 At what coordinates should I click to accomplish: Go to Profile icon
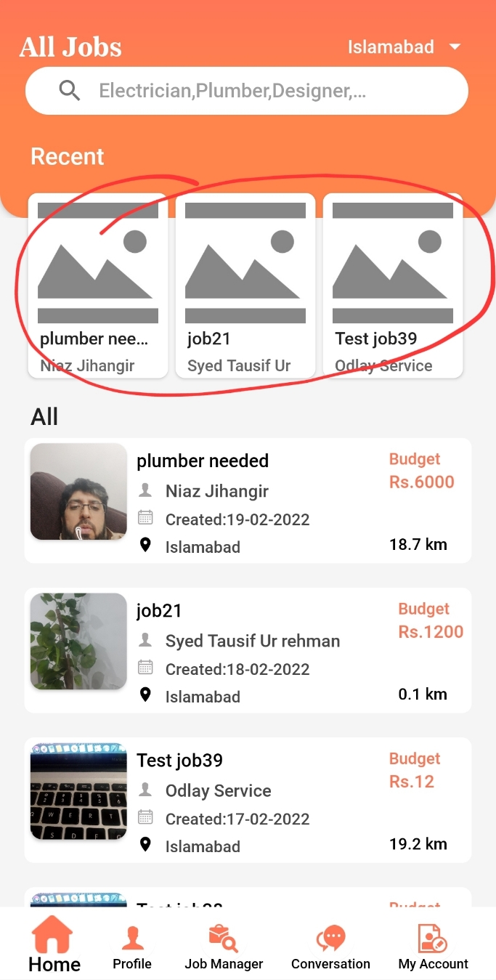132,939
